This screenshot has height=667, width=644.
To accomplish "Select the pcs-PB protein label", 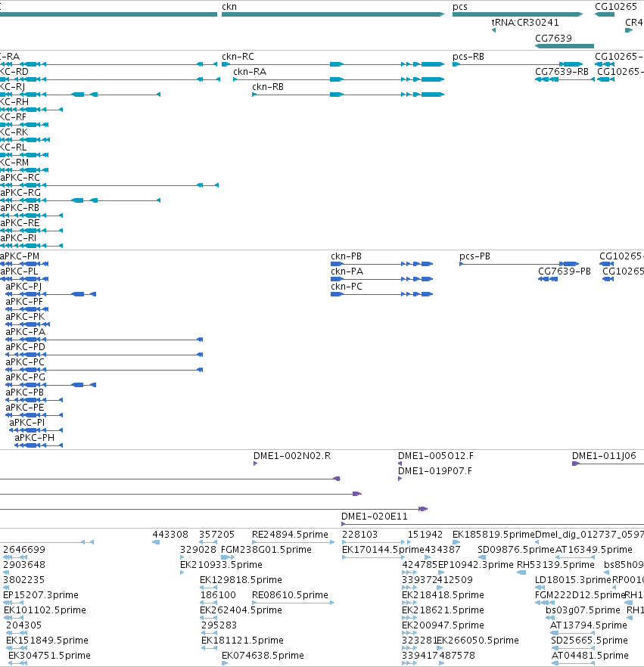I will tap(474, 256).
